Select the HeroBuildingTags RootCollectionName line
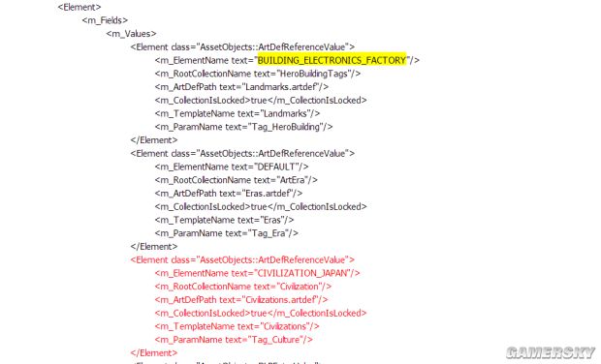601x364 pixels. pos(258,74)
